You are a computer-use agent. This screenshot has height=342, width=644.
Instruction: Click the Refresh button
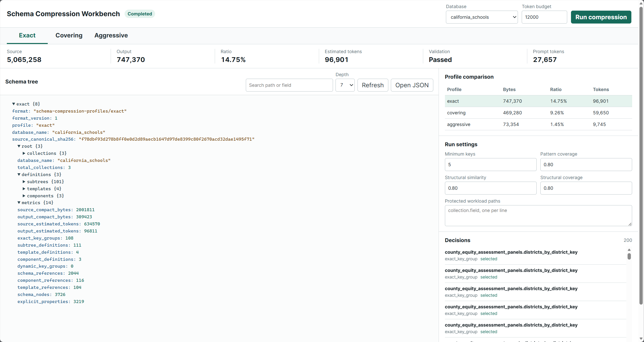[x=373, y=85]
